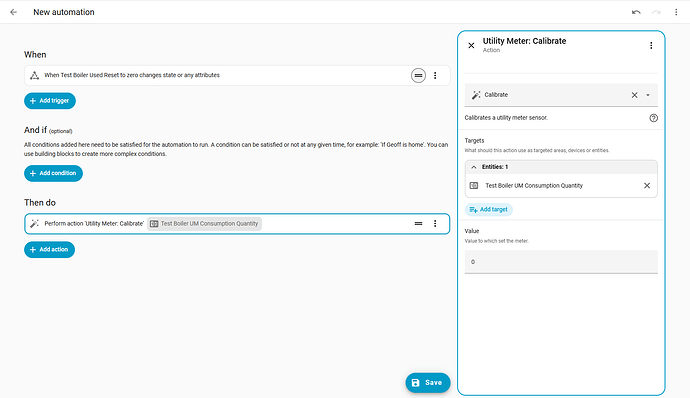Open the three-dot menu of the Calibrate action row
The width and height of the screenshot is (690, 398).
(x=435, y=224)
